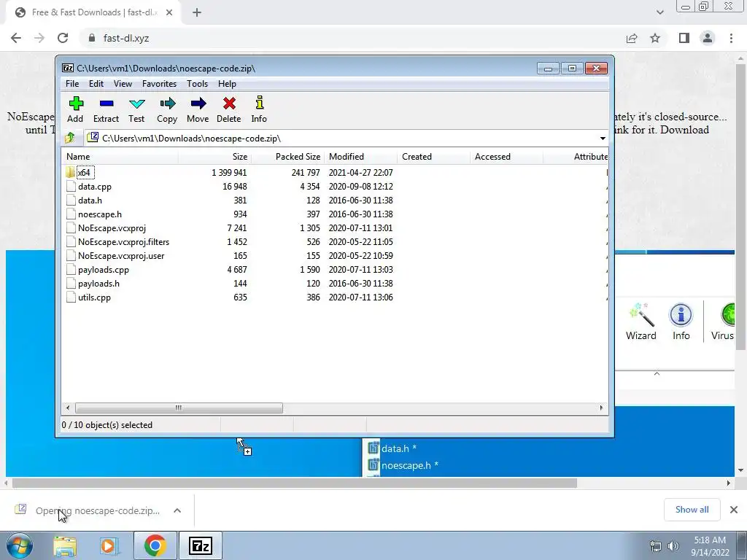Select the x64 folder icon
747x560 pixels.
tap(71, 172)
